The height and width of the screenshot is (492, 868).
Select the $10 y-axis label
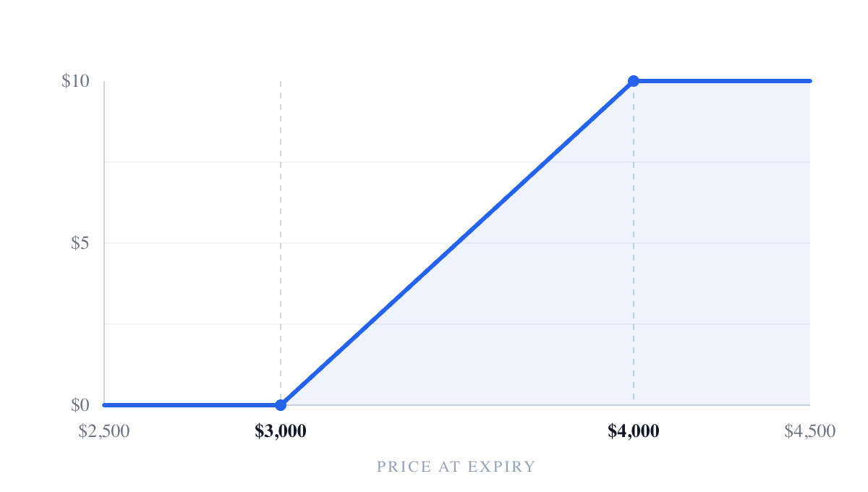75,81
